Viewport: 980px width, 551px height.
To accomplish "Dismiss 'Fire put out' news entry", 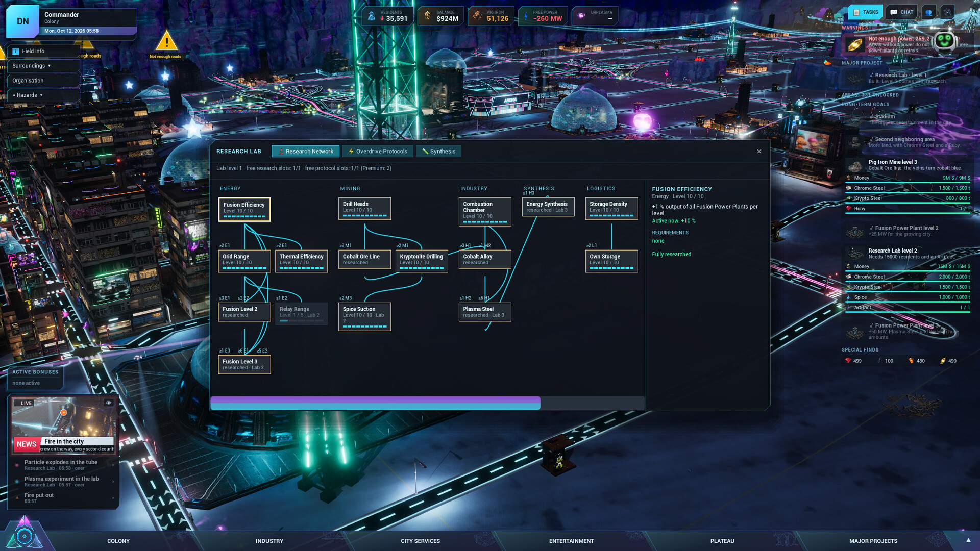I will pyautogui.click(x=113, y=498).
